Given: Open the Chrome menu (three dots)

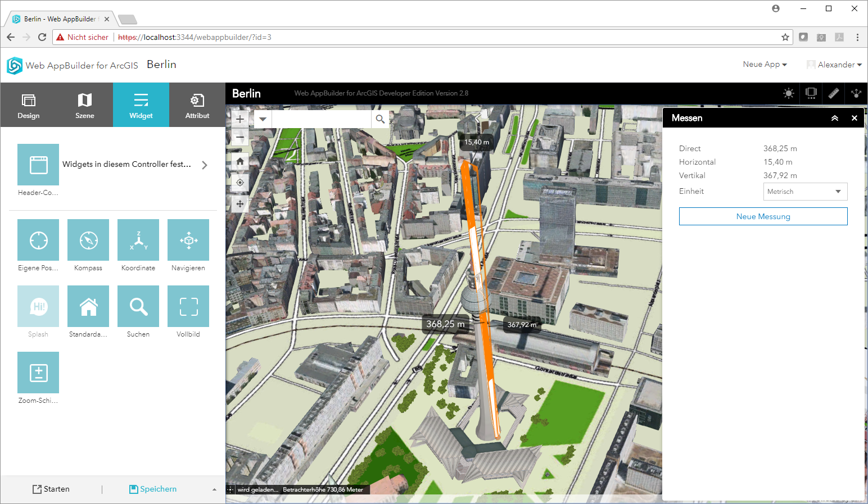Looking at the screenshot, I should (857, 37).
